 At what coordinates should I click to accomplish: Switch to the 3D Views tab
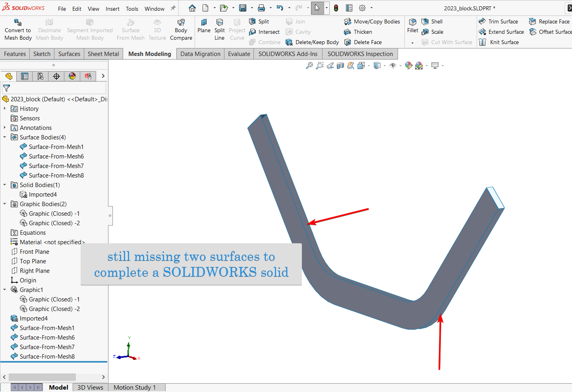point(90,387)
